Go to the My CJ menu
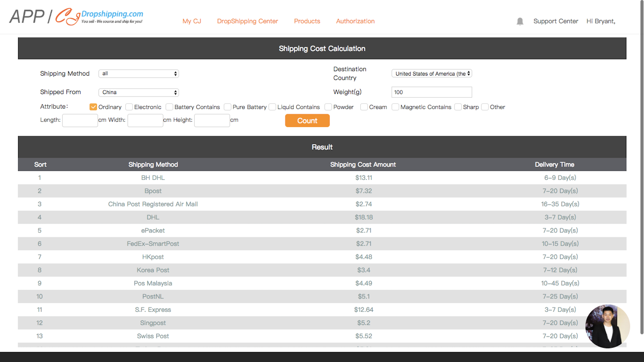644x362 pixels. [192, 21]
